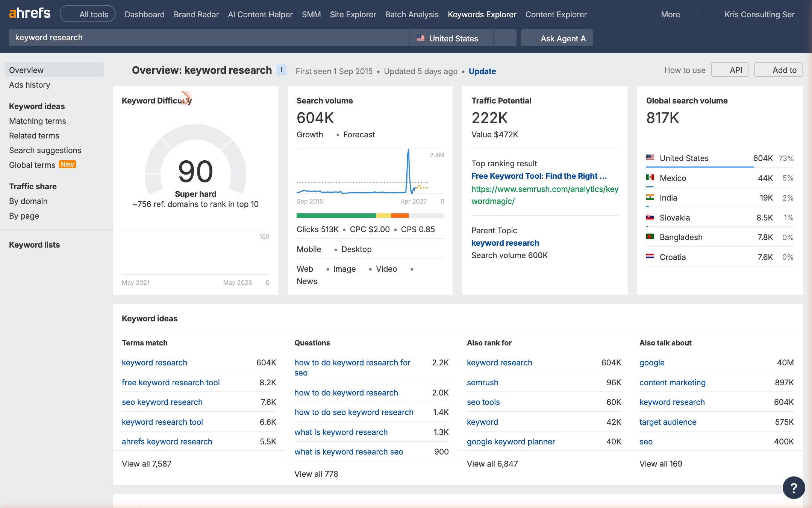The width and height of the screenshot is (812, 508).
Task: Click the New badge next to Global terms
Action: click(67, 164)
